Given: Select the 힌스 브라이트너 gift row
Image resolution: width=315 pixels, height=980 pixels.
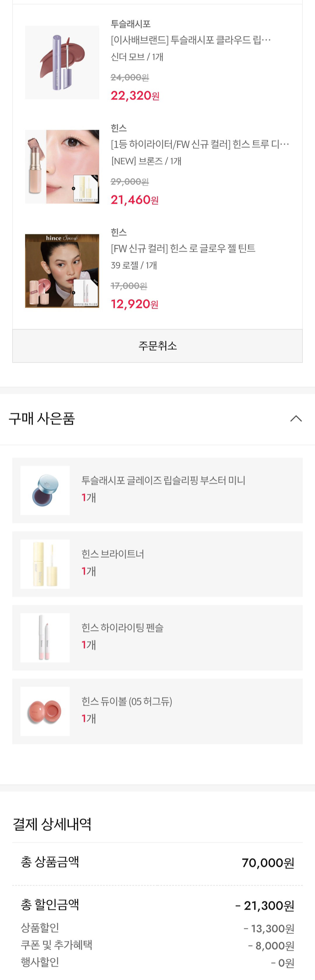Looking at the screenshot, I should click(x=157, y=564).
